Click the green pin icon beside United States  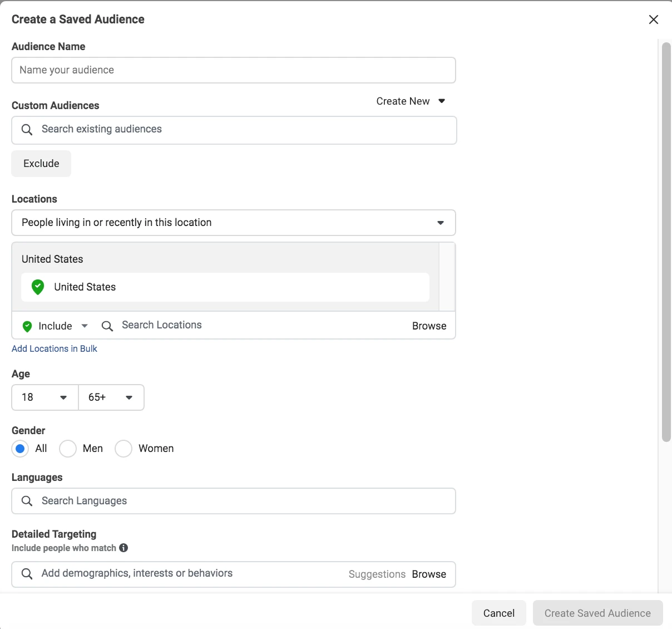pyautogui.click(x=38, y=287)
